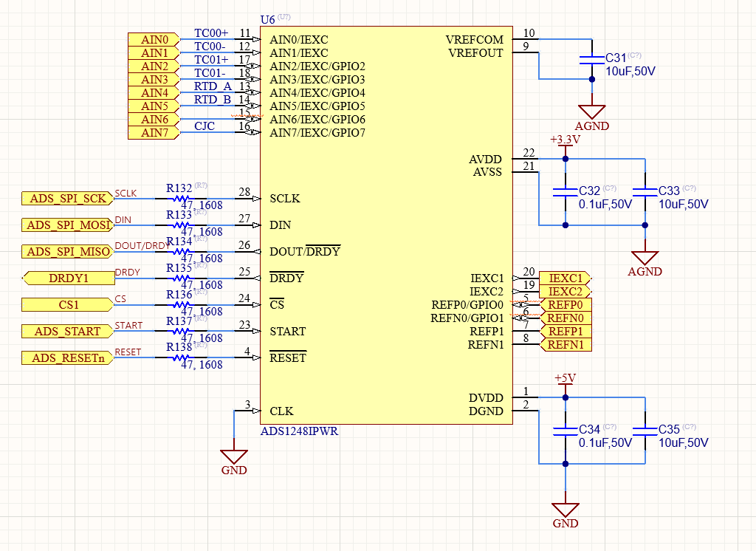Select resistor R133 designator

pos(179,215)
